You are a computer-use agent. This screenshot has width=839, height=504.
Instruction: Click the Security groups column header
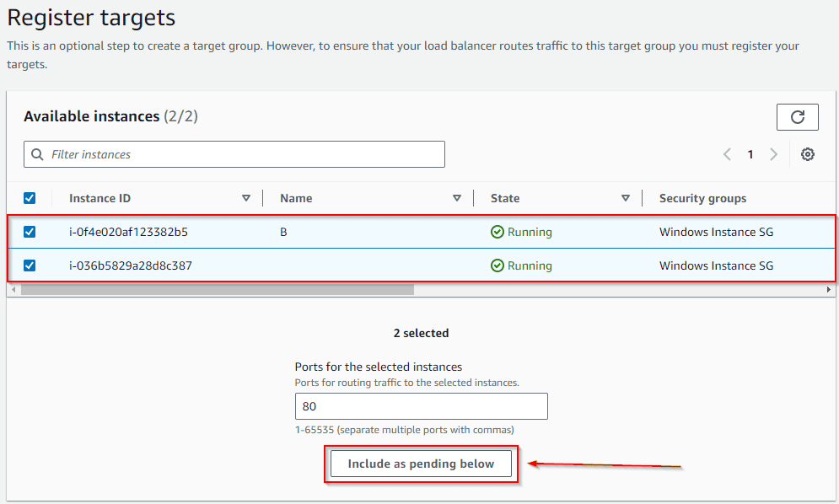pyautogui.click(x=702, y=198)
